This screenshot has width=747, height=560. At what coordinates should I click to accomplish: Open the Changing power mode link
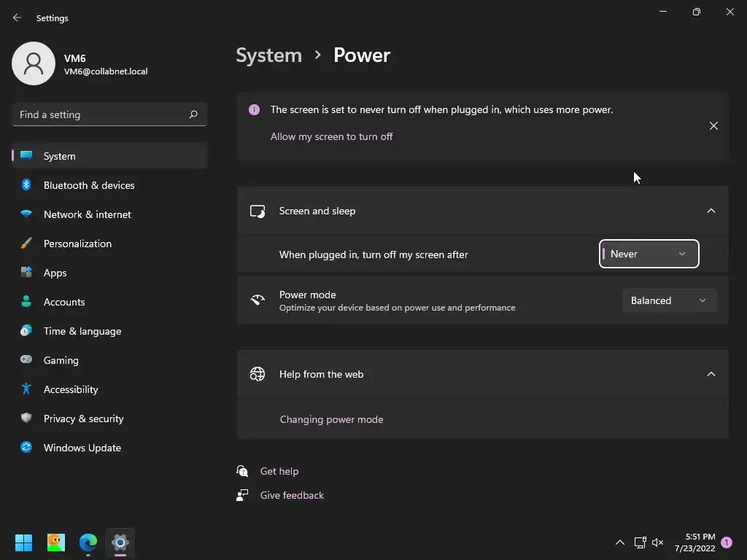tap(332, 419)
